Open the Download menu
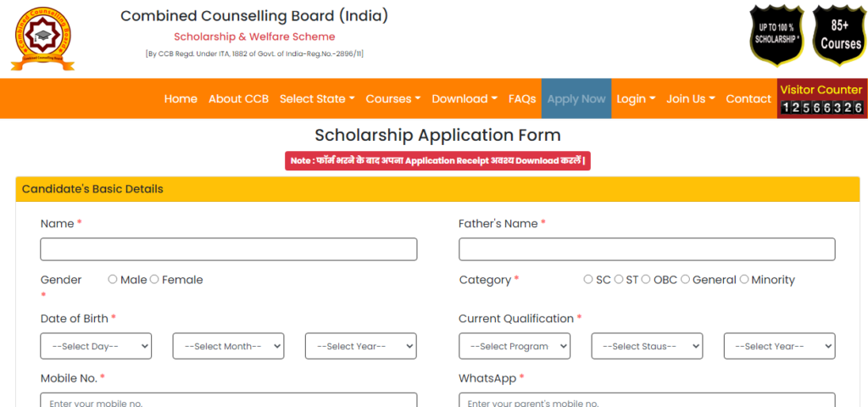The image size is (868, 407). coord(465,98)
